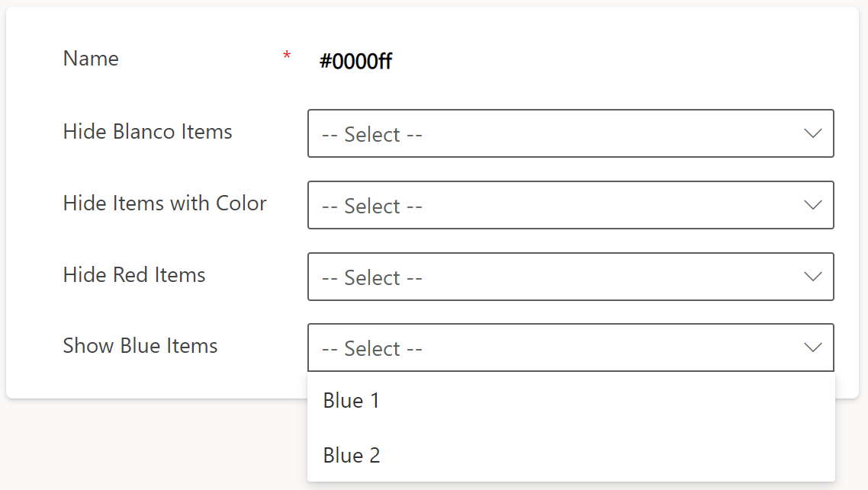Click the chevron arrow for Hide Items with Color
The image size is (868, 490).
812,205
